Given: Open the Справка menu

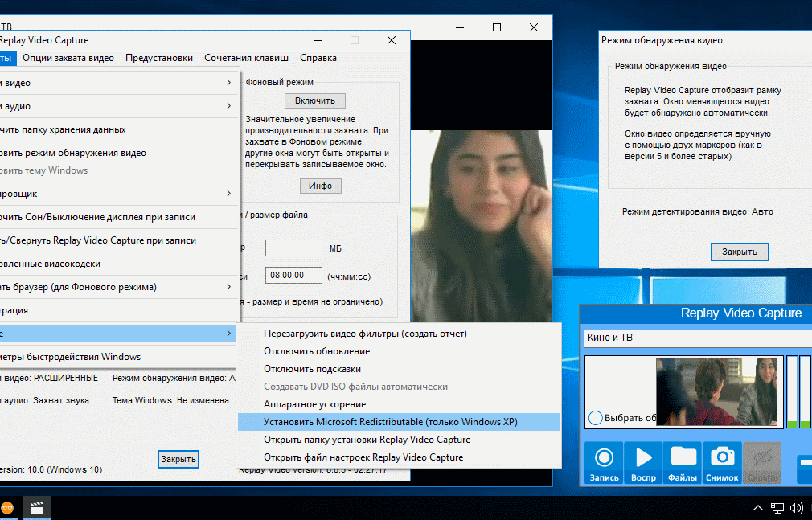Looking at the screenshot, I should (318, 58).
